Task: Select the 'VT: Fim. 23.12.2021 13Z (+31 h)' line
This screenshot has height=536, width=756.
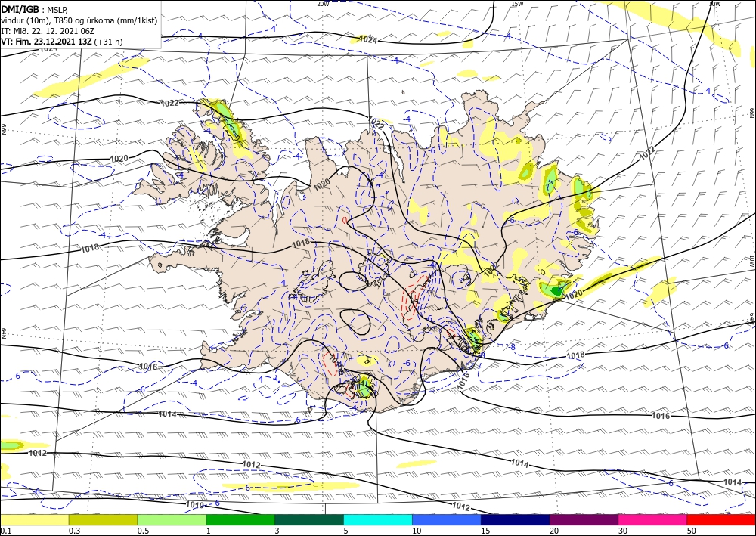Action: point(62,42)
